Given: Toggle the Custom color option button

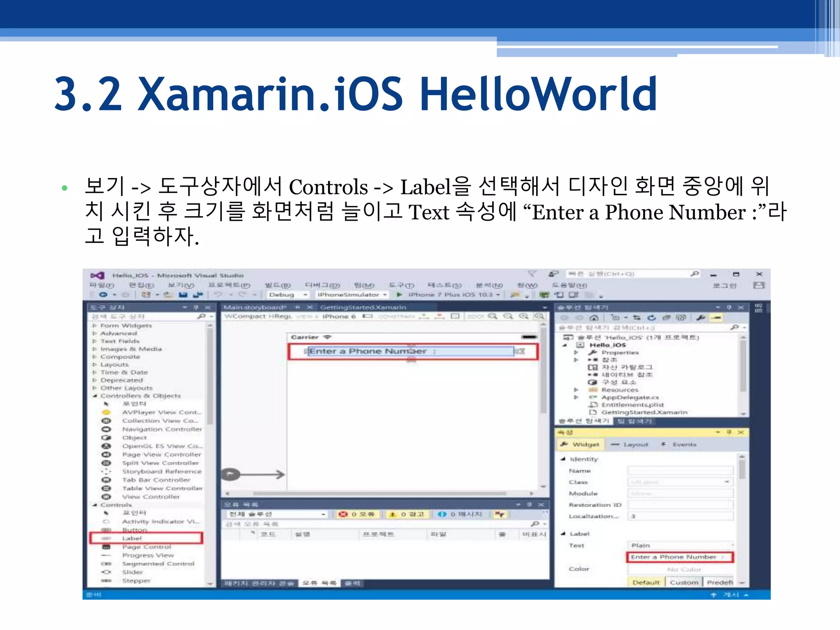Looking at the screenshot, I should 684,582.
